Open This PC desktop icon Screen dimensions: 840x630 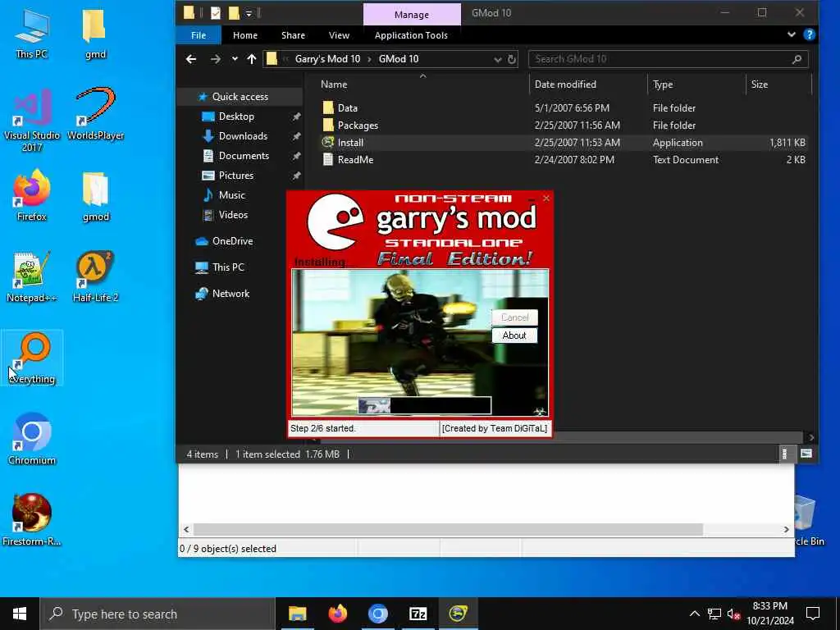click(32, 33)
